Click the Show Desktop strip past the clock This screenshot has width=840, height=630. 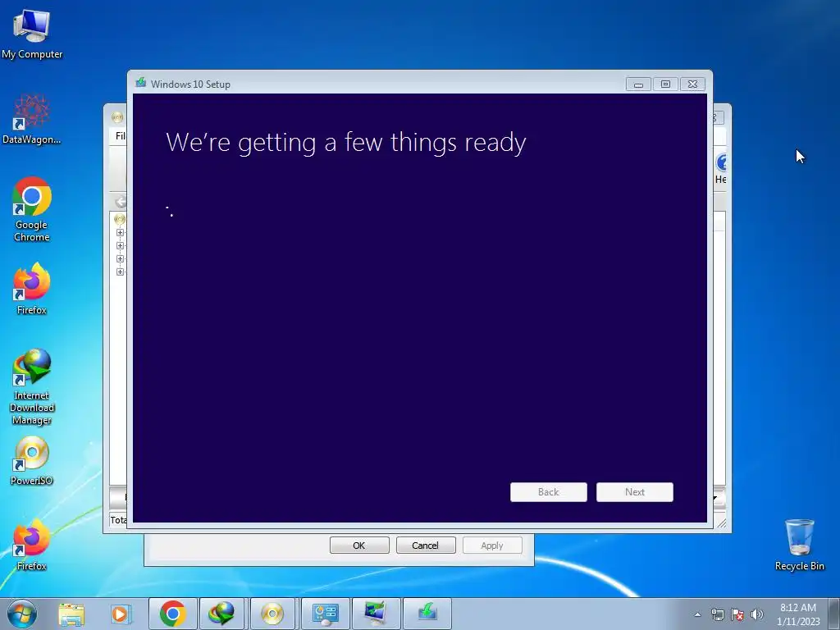click(x=833, y=614)
